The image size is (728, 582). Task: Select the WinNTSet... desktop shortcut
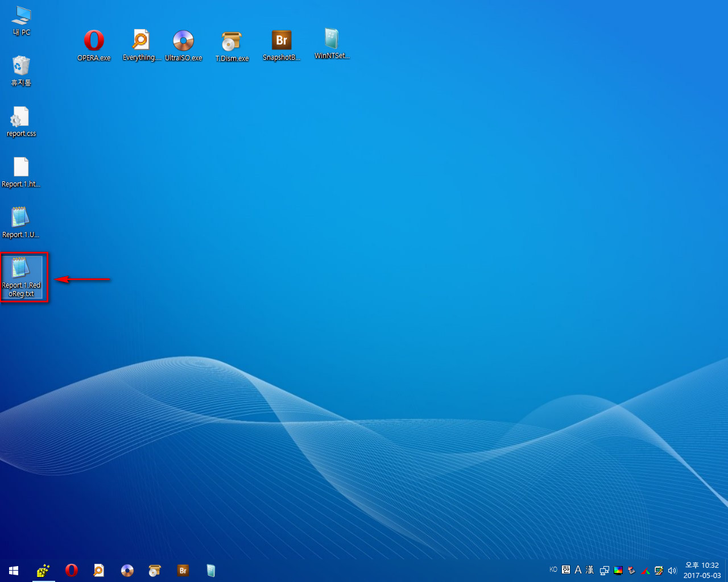click(x=332, y=43)
